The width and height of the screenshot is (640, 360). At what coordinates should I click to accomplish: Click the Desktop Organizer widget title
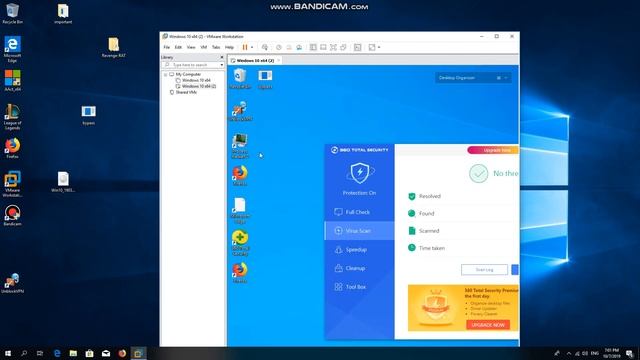click(x=457, y=78)
